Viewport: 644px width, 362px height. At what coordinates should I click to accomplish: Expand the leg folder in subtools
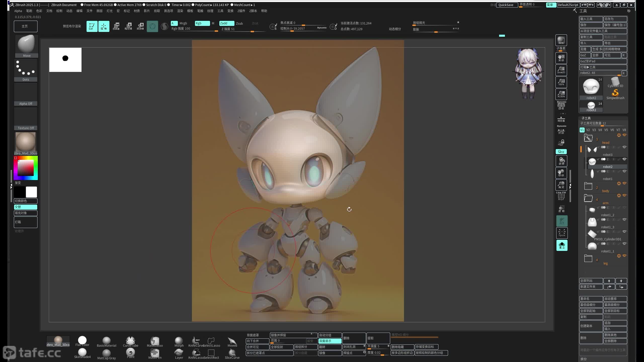coord(588,258)
